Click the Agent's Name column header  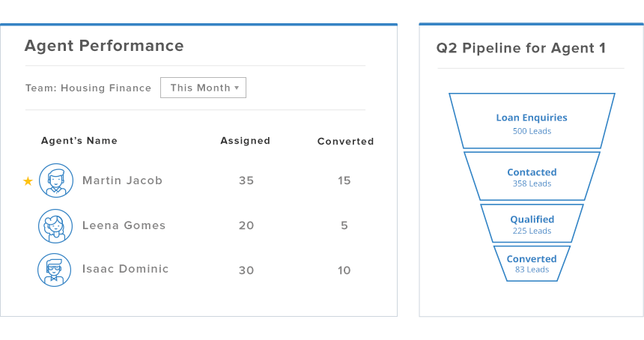pos(79,141)
